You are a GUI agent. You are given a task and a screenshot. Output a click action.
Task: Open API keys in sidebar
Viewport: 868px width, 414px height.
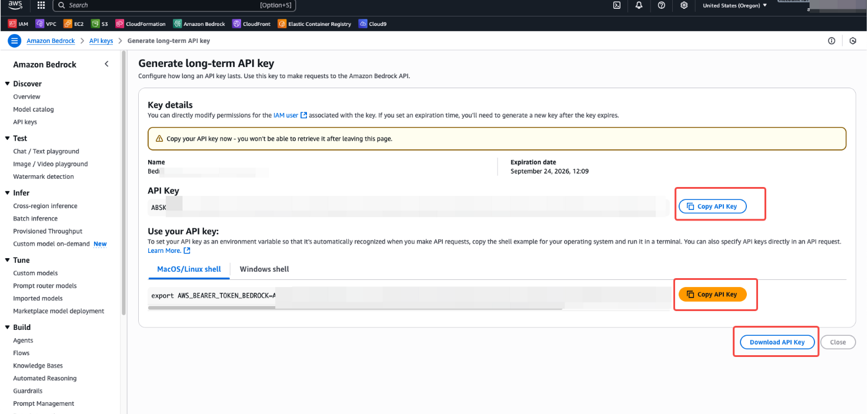point(25,122)
